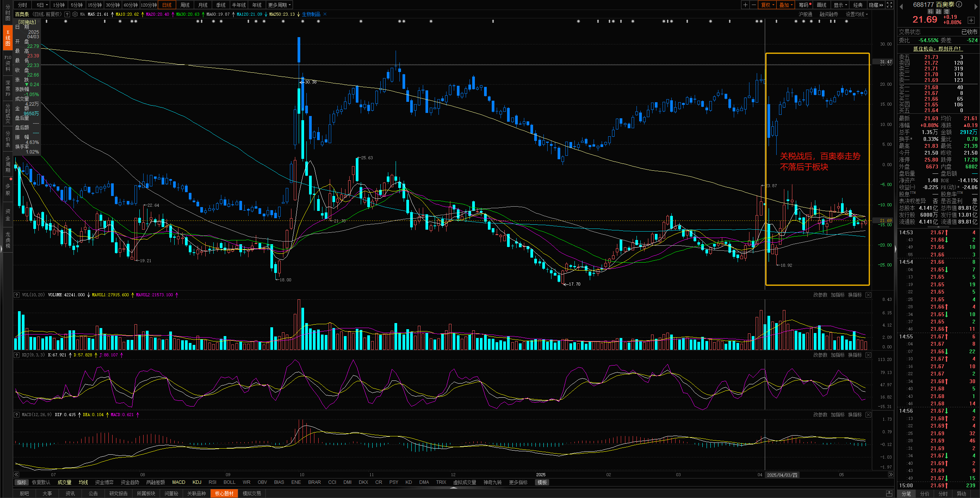The image size is (980, 498).
Task: Open the 复权 dropdown
Action: tap(767, 5)
